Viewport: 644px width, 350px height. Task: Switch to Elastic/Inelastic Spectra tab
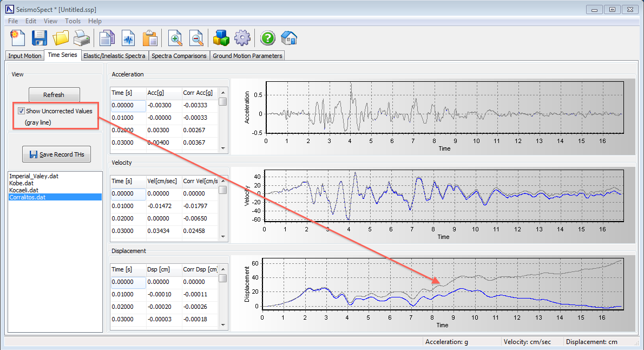(x=114, y=56)
